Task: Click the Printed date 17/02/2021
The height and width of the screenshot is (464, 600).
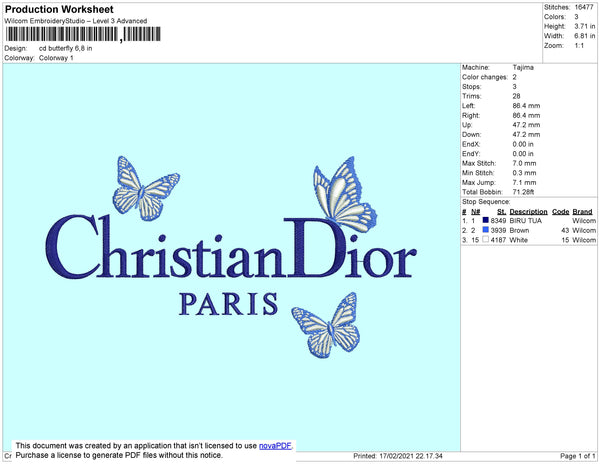Action: tap(396, 456)
